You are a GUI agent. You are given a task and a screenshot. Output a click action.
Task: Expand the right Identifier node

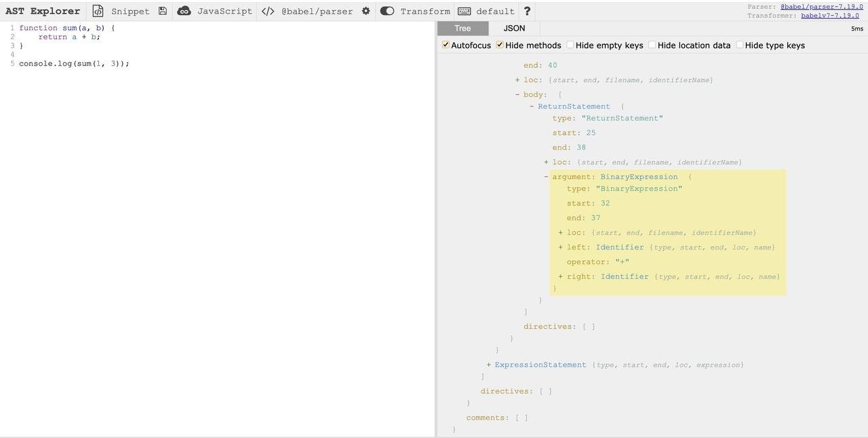tap(561, 277)
